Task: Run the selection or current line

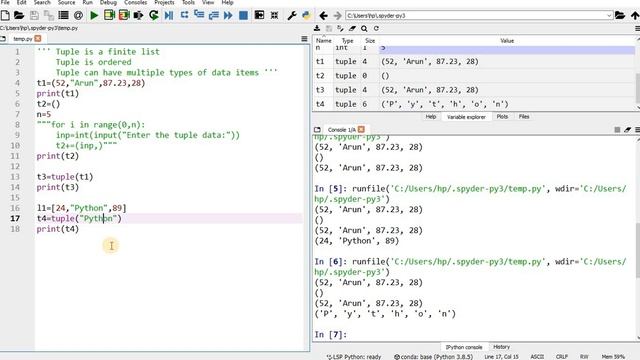Action: [x=138, y=16]
